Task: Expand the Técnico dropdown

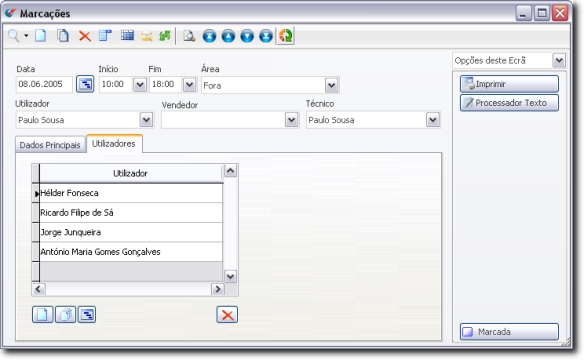Action: click(x=433, y=120)
